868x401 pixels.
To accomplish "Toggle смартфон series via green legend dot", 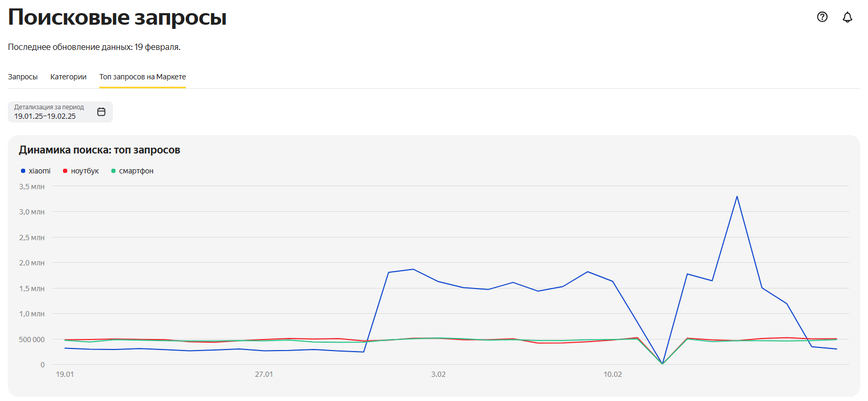I will tap(113, 171).
